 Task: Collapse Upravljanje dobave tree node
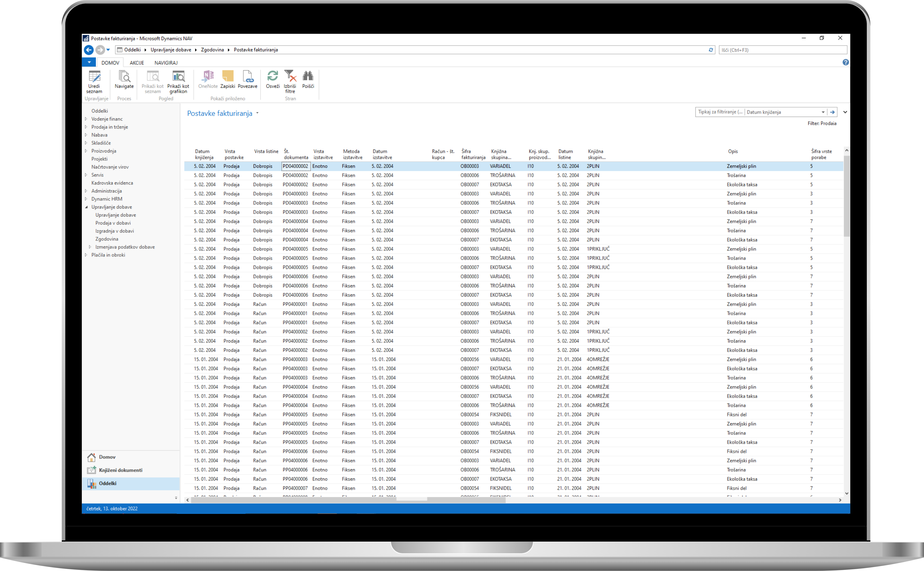pyautogui.click(x=86, y=207)
